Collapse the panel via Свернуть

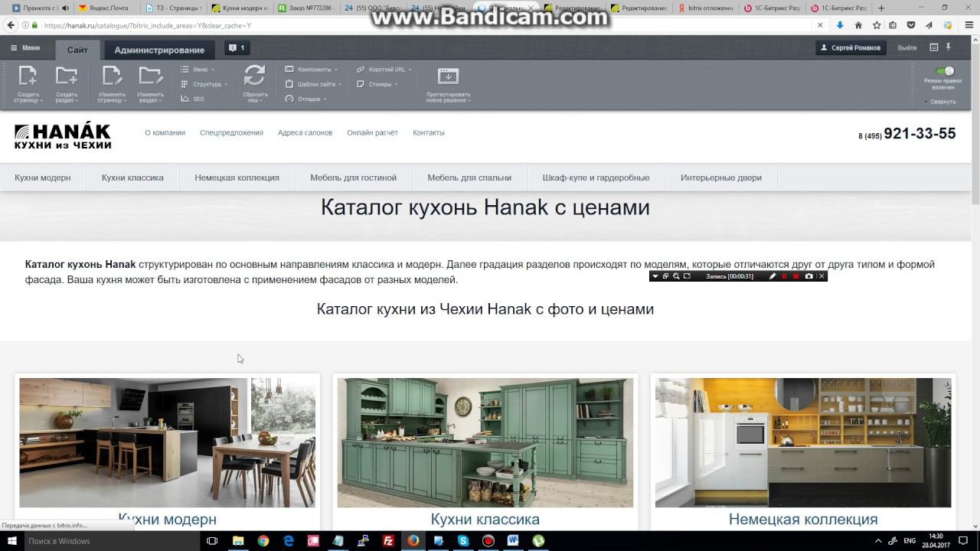click(x=940, y=101)
